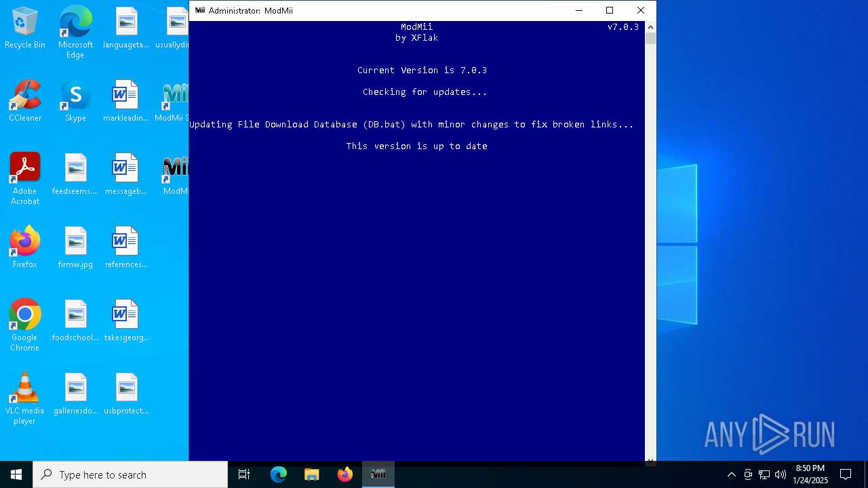Launch Google Chrome from the desktop
This screenshot has width=868, height=488.
pyautogui.click(x=25, y=325)
